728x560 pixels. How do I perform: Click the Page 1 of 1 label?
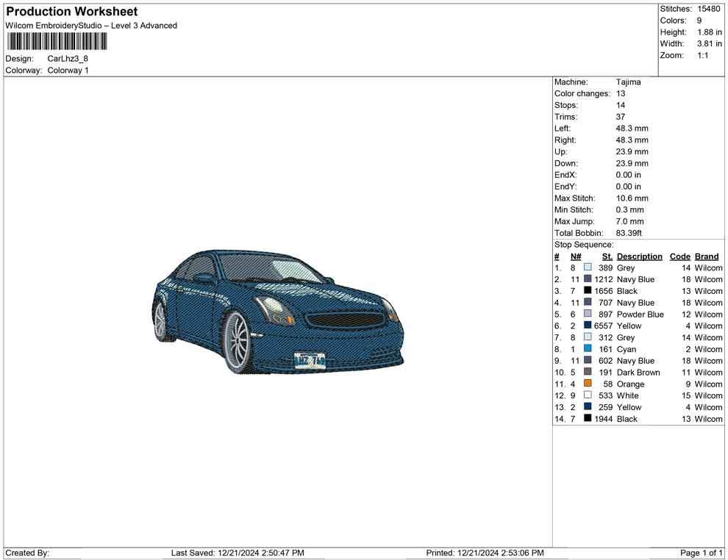[x=700, y=553]
